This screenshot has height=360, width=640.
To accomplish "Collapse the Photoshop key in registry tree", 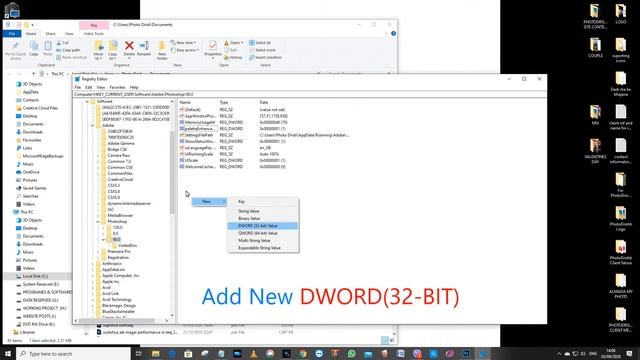I will coord(98,222).
